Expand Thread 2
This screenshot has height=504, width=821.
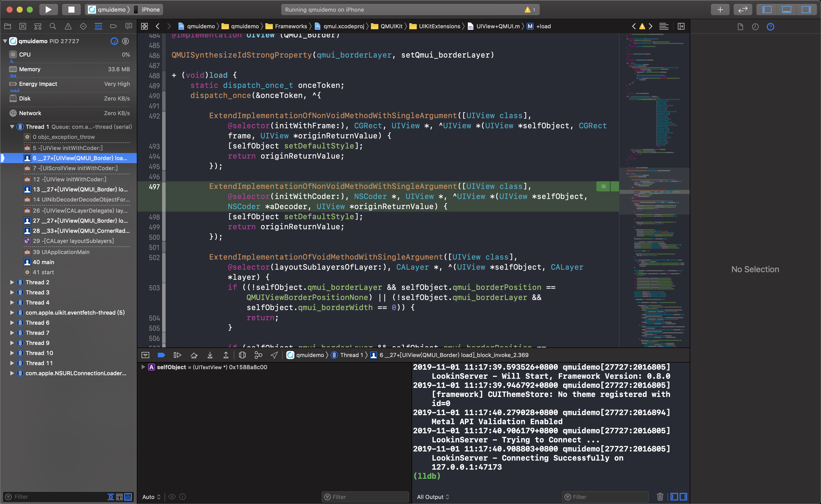coord(12,282)
